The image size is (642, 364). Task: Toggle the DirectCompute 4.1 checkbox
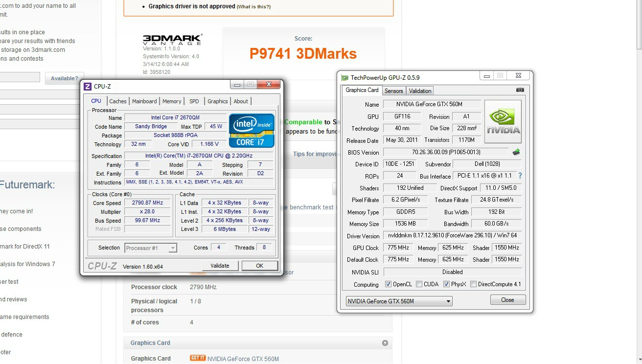(x=473, y=284)
